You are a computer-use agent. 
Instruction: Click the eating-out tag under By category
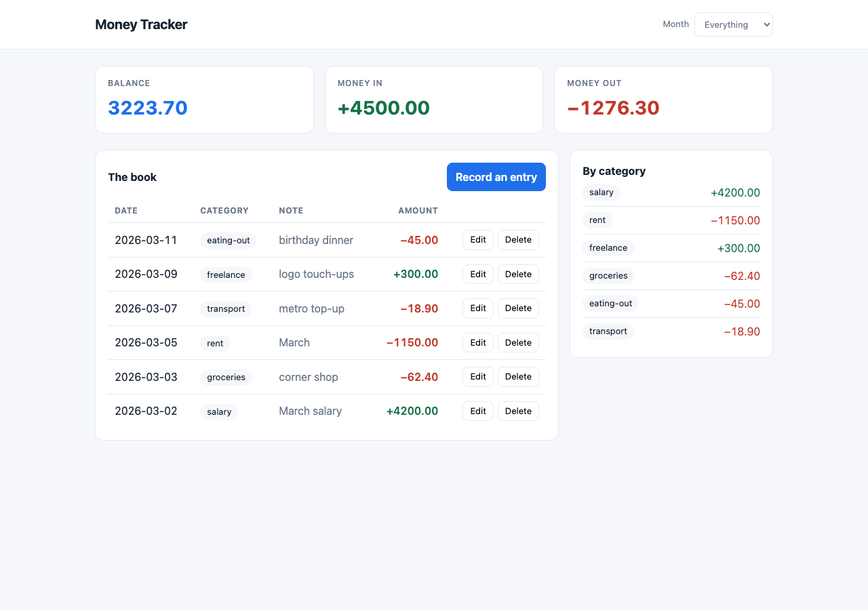tap(610, 304)
